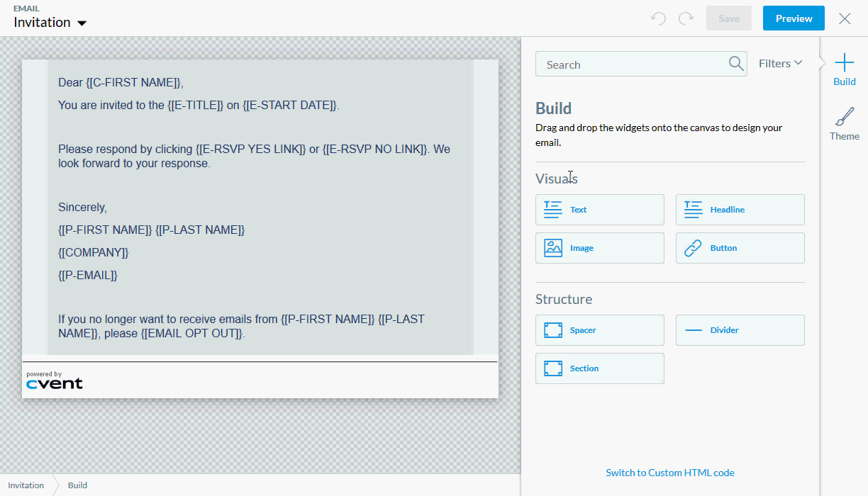
Task: Select the Headline widget
Action: point(740,210)
